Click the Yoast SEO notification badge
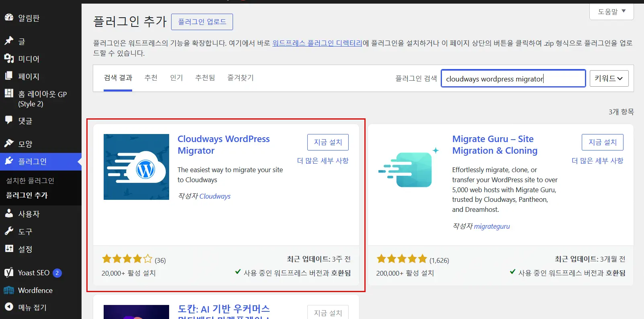This screenshot has width=644, height=319. [x=57, y=273]
